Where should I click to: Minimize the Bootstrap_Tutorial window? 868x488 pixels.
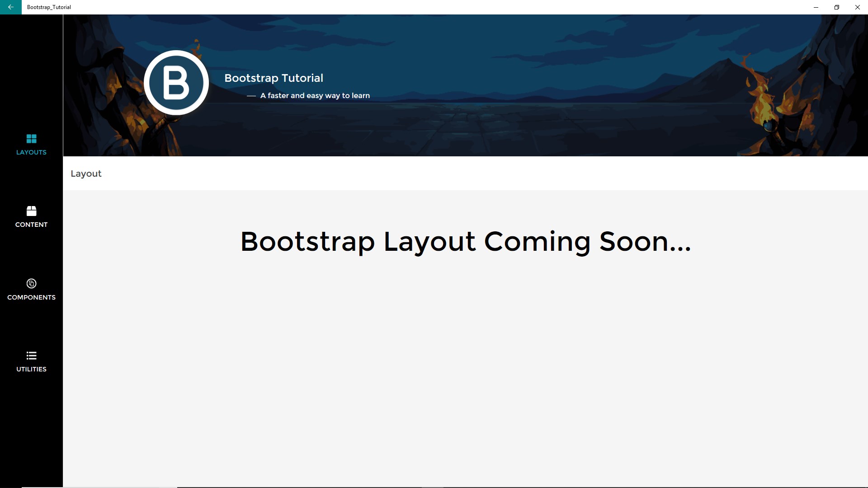(x=816, y=7)
